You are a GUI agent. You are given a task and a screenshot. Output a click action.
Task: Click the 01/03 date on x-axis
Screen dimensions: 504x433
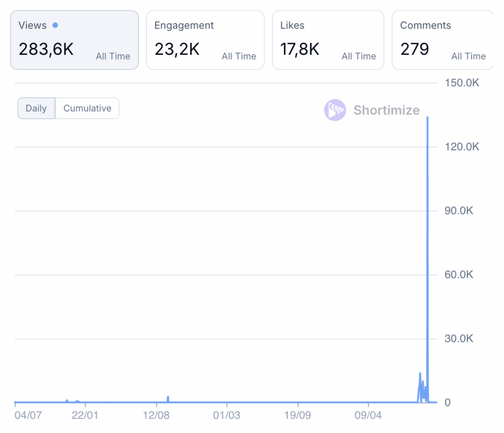(x=226, y=415)
